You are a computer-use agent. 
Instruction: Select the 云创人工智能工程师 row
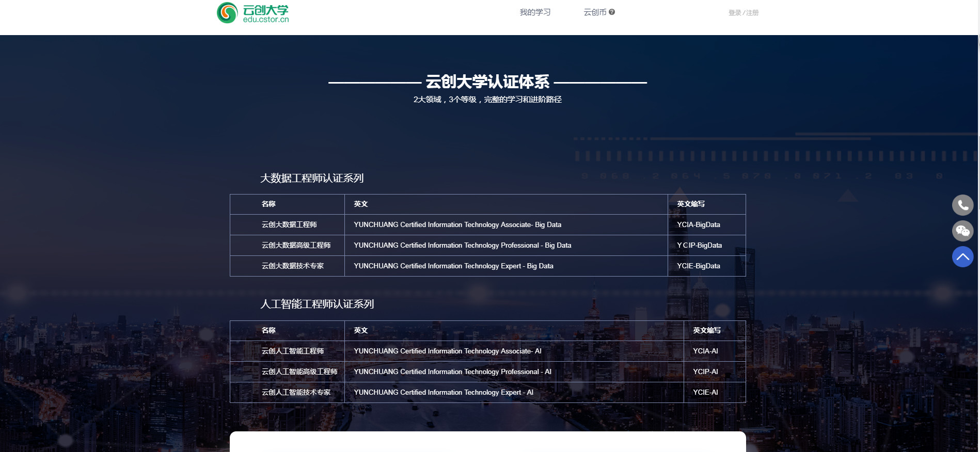pos(292,351)
